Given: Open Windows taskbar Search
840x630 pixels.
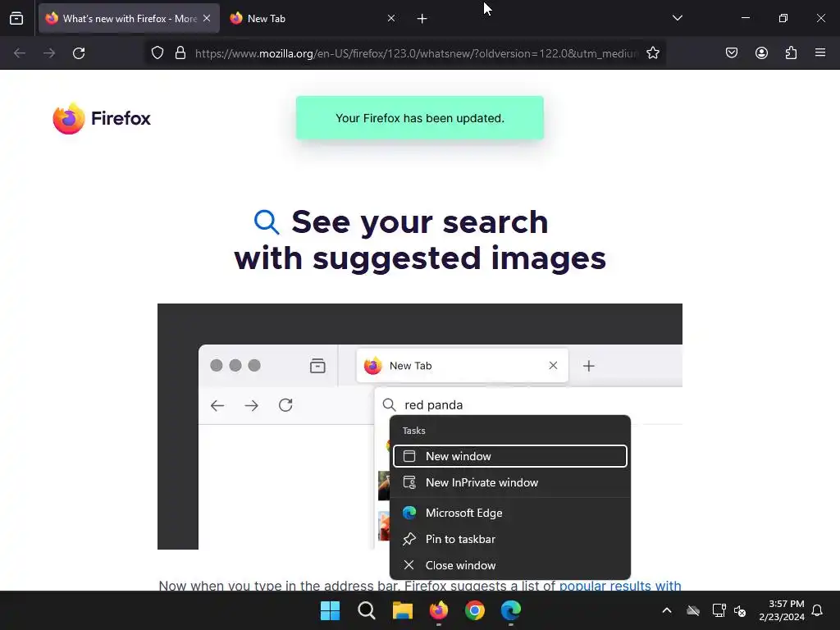Looking at the screenshot, I should 367,610.
